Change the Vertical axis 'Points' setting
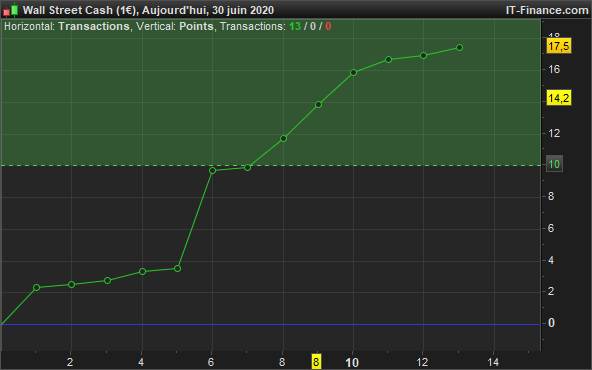 click(x=196, y=26)
